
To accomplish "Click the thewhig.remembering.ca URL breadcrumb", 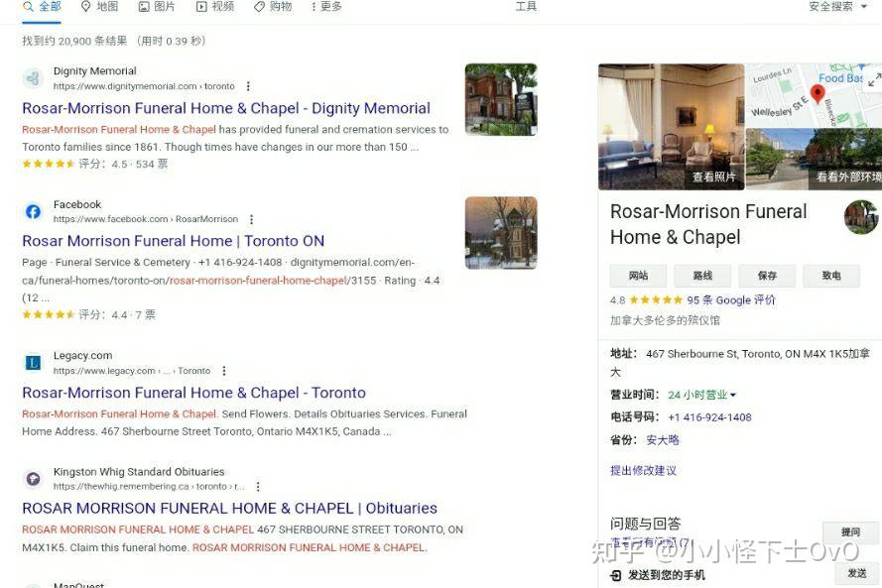I will pos(149,486).
